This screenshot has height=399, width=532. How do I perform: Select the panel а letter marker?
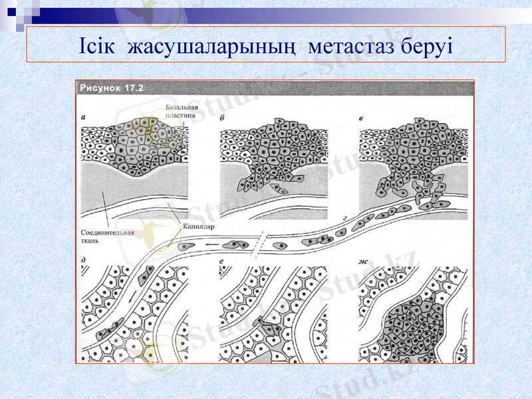pyautogui.click(x=82, y=117)
